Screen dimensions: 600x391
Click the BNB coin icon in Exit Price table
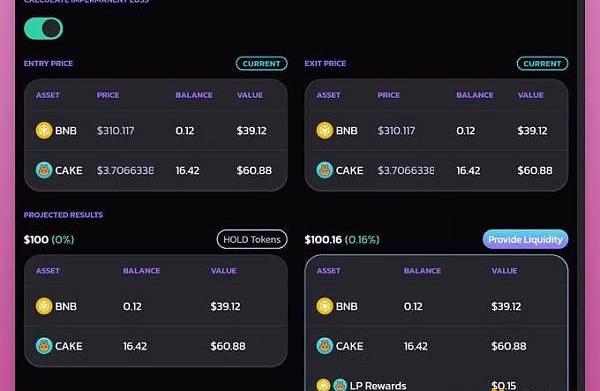click(324, 130)
